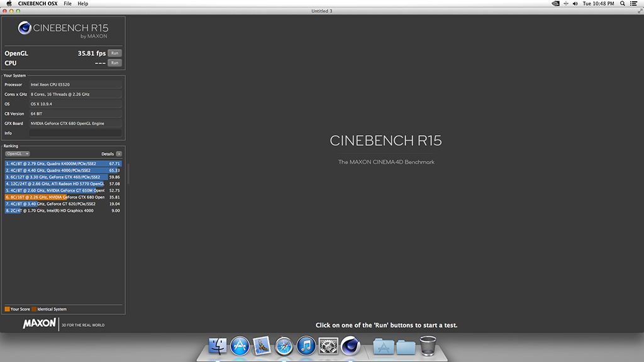Run the CPU benchmark test
Image resolution: width=644 pixels, height=362 pixels.
114,63
